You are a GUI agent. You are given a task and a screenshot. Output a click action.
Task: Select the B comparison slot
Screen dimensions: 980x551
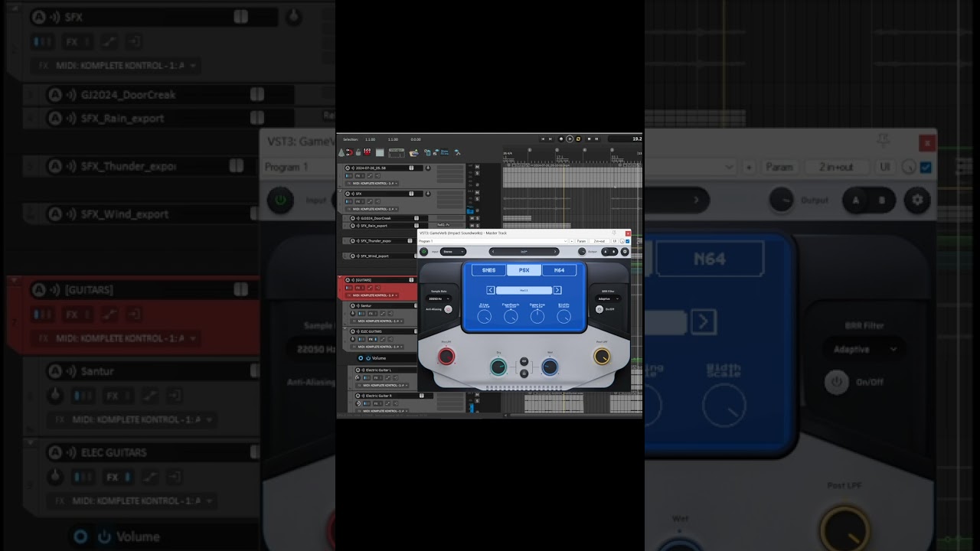pyautogui.click(x=614, y=252)
